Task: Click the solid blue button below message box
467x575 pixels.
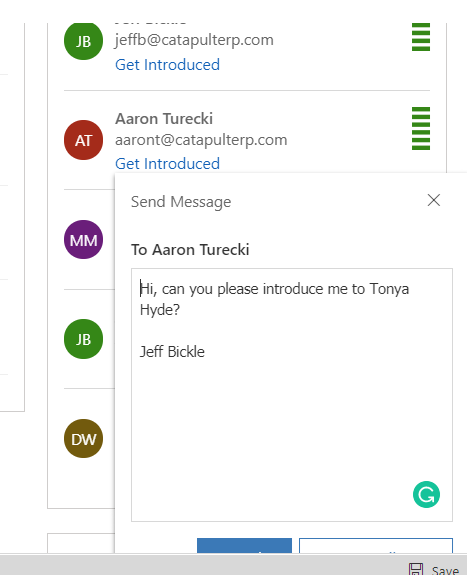Action: click(x=244, y=546)
